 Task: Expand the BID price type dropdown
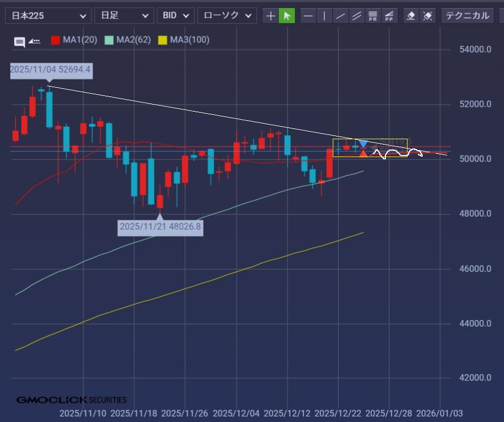[176, 16]
